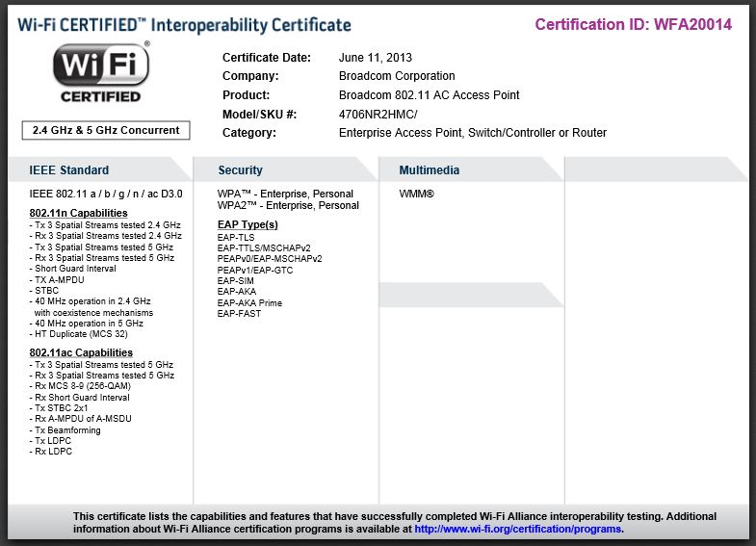Click the 802.11ac Capabilities heading
Screen dimensions: 756x546
point(81,352)
